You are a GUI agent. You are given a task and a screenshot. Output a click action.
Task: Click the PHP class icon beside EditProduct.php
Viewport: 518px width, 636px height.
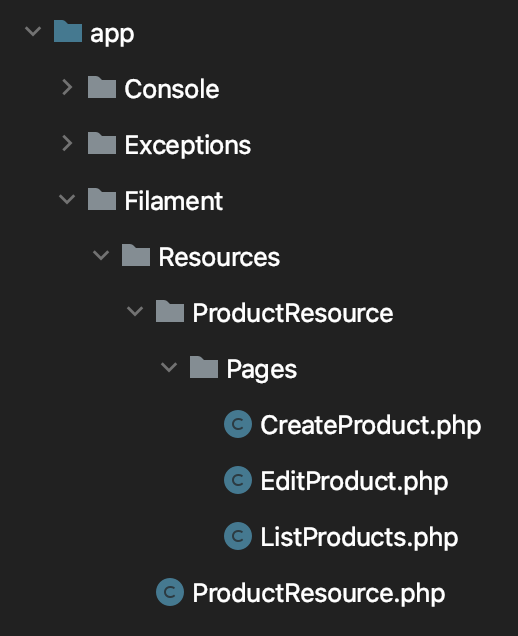[238, 480]
